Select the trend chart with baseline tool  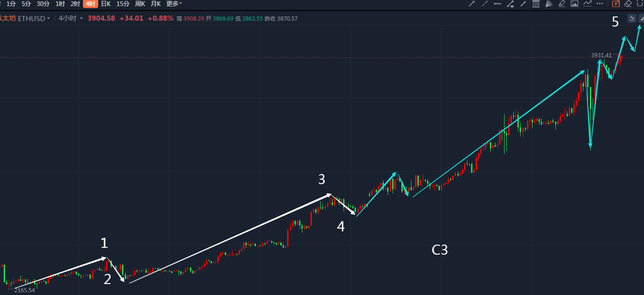click(587, 4)
